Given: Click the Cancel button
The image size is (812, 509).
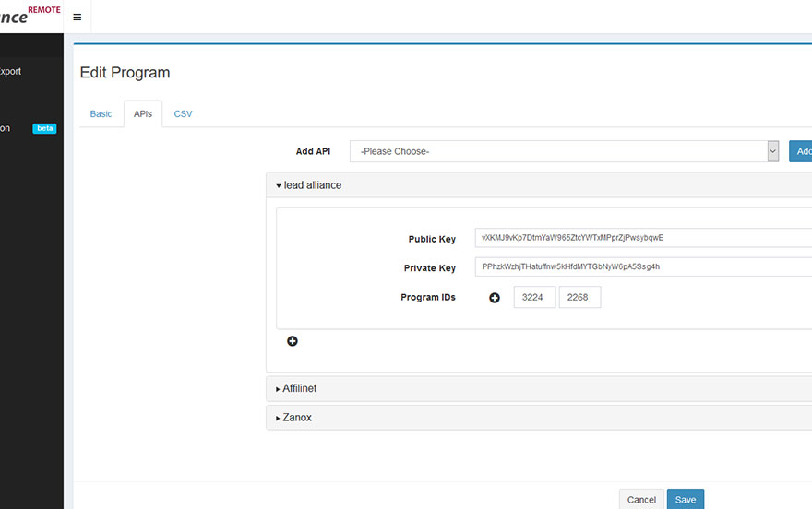Looking at the screenshot, I should [x=641, y=499].
